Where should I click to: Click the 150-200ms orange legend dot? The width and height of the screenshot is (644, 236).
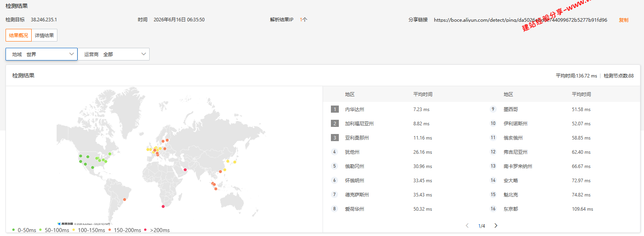pyautogui.click(x=110, y=230)
